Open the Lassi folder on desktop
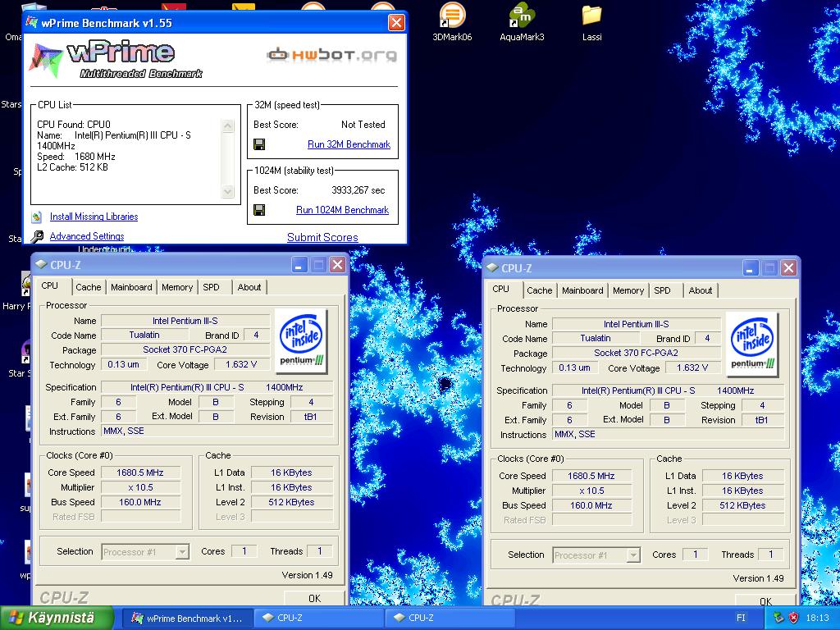 point(591,21)
